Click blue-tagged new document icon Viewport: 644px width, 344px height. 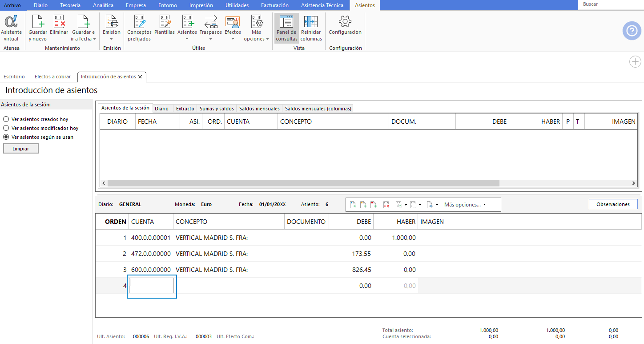(x=353, y=205)
